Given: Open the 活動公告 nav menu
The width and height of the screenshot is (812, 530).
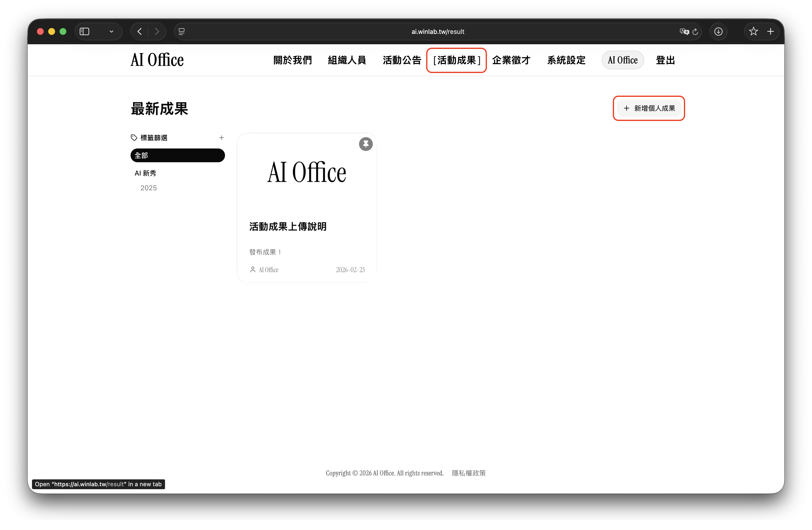Looking at the screenshot, I should pos(402,60).
